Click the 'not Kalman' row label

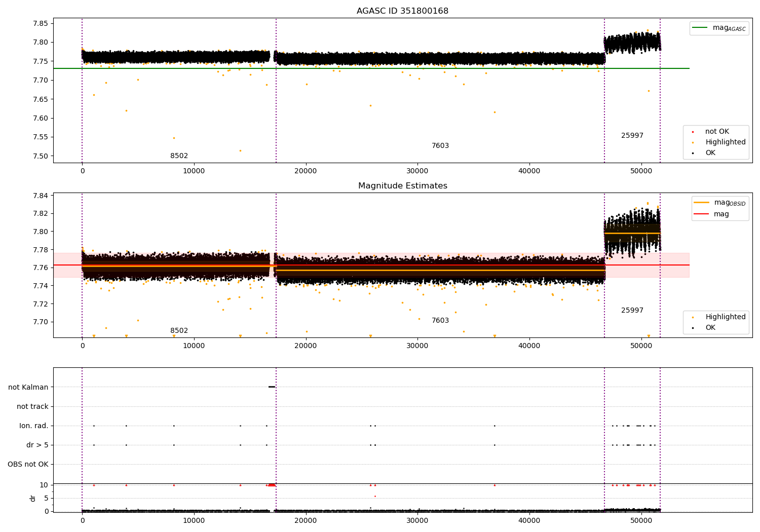28,387
